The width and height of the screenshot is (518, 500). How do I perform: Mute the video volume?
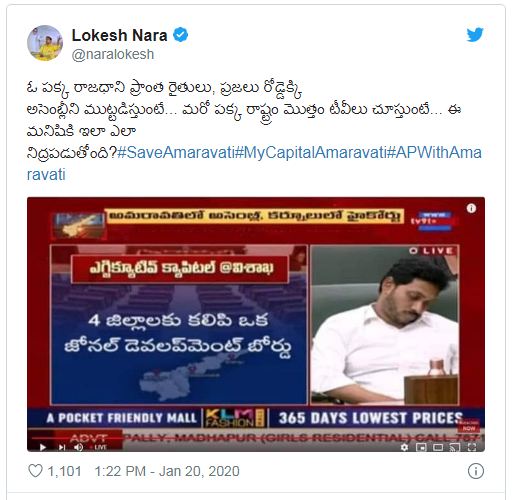(78, 447)
